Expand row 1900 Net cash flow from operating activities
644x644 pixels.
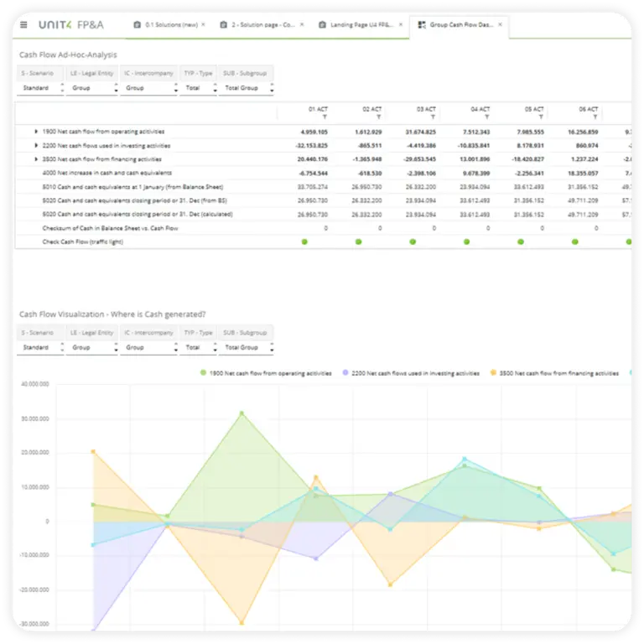pos(36,132)
